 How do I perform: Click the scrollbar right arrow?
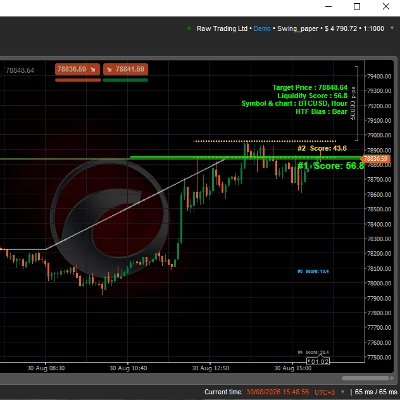tap(393, 378)
